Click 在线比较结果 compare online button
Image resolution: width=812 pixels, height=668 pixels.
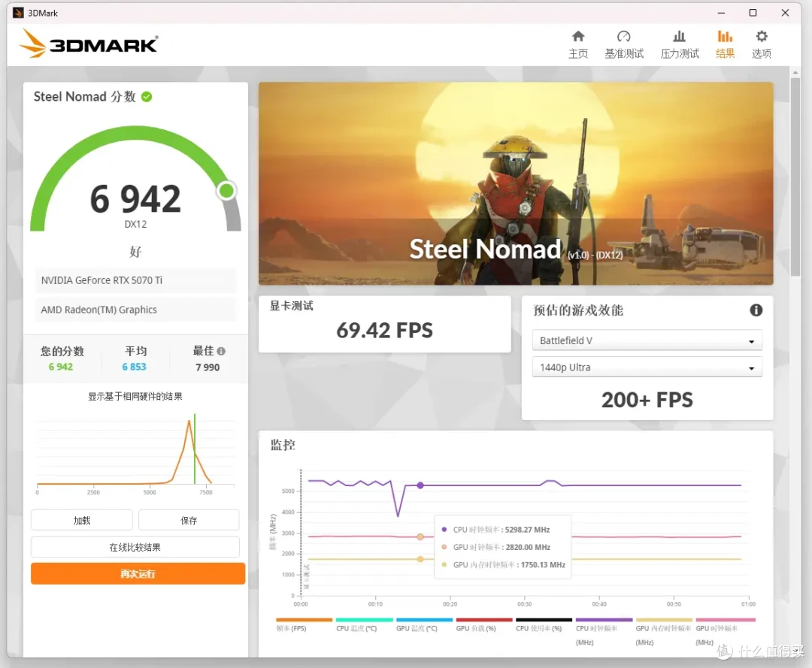(135, 547)
